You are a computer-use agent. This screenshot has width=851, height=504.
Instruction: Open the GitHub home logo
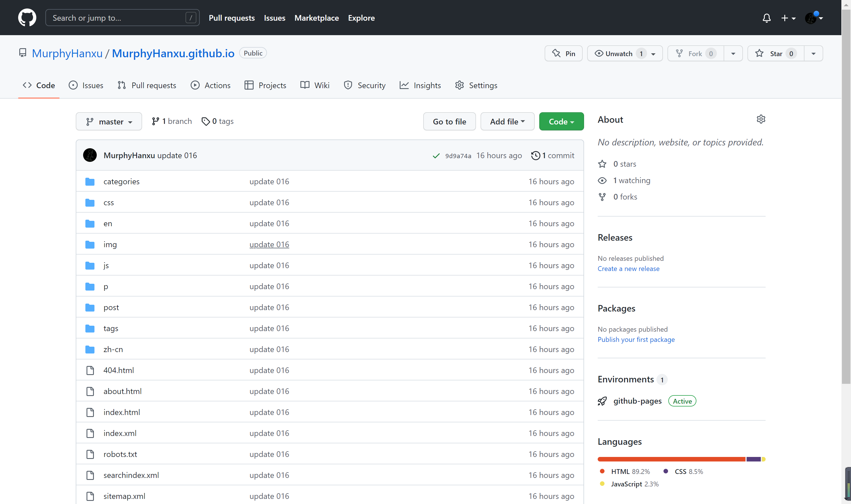point(27,18)
